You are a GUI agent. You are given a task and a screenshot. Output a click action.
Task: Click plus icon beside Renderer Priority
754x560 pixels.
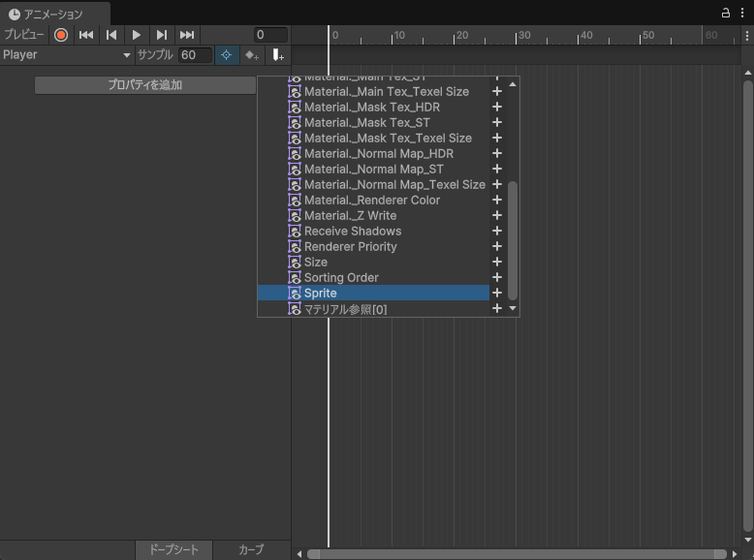pos(497,246)
